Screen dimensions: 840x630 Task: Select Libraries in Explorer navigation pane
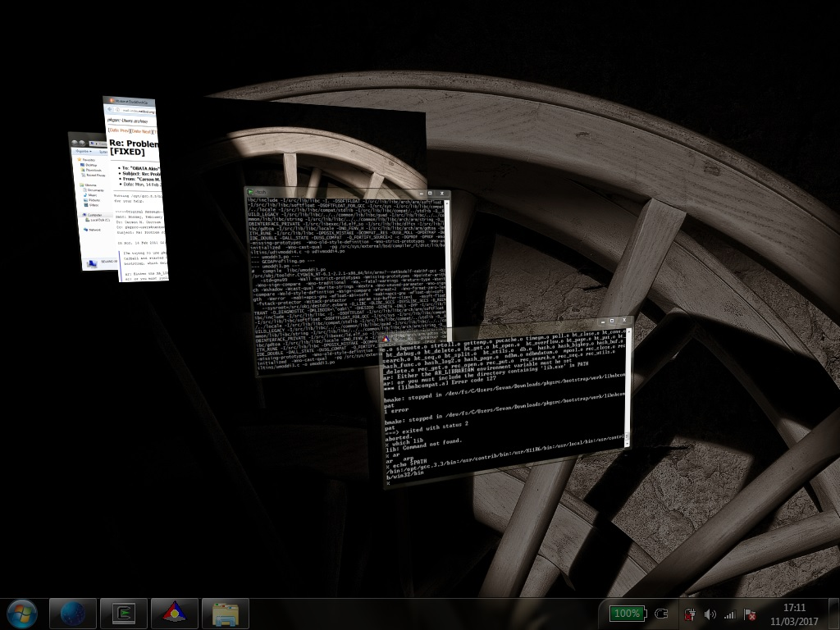coord(88,185)
